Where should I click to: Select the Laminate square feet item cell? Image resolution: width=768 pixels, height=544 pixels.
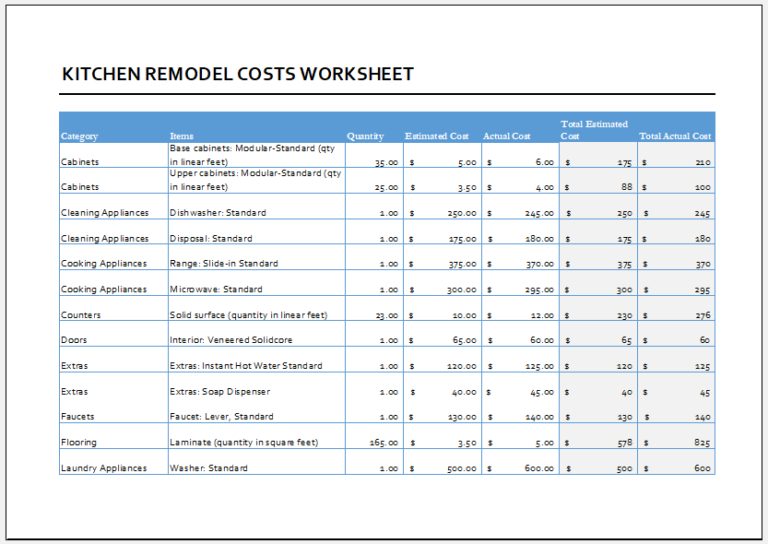(257, 436)
